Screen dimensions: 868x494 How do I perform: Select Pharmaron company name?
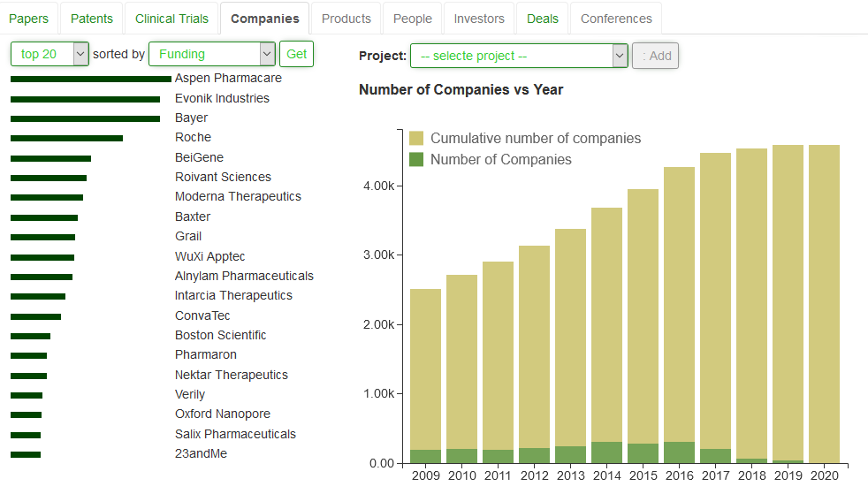pos(205,354)
